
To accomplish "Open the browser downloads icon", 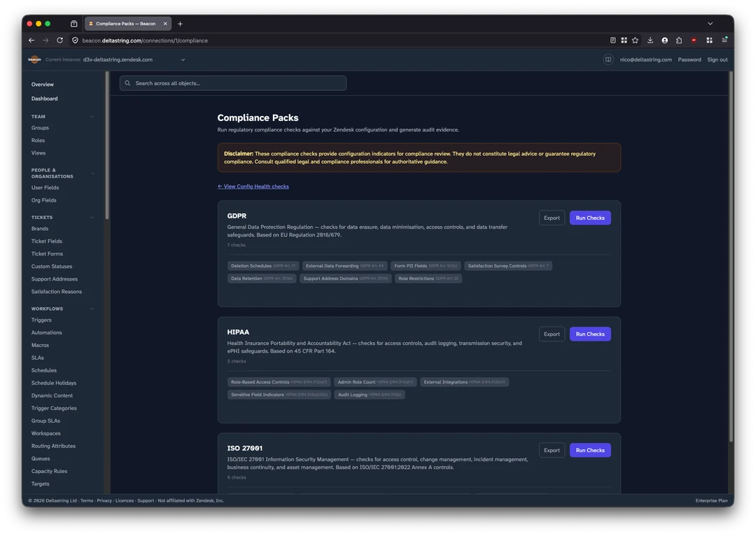I will click(650, 41).
